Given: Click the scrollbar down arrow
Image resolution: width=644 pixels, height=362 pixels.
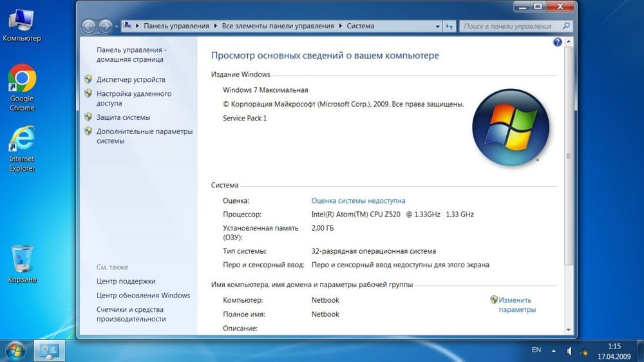Looking at the screenshot, I should tap(569, 330).
